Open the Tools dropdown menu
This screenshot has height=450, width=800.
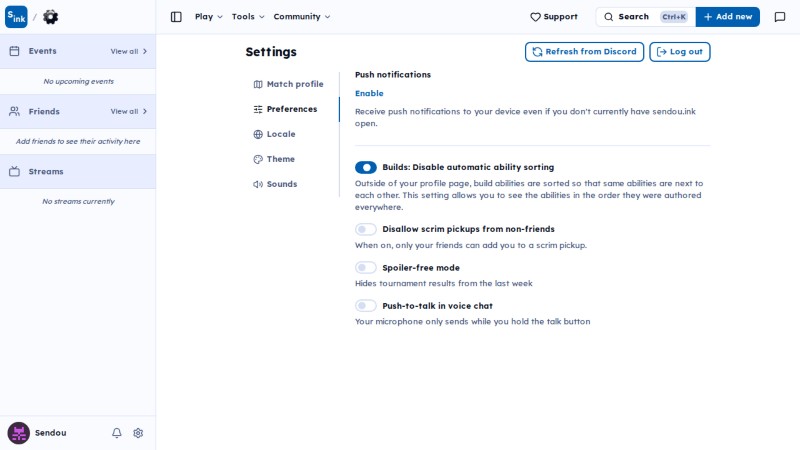point(248,17)
